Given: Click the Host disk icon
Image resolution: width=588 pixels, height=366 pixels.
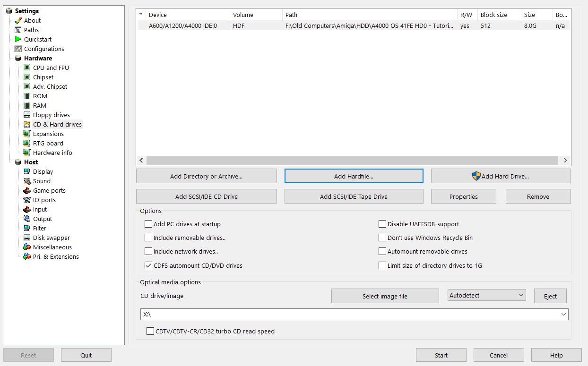Looking at the screenshot, I should pyautogui.click(x=18, y=162).
